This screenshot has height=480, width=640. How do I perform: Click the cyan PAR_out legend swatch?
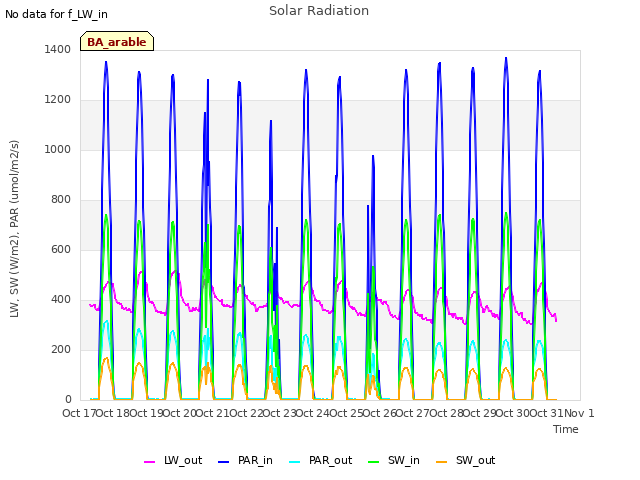click(295, 462)
